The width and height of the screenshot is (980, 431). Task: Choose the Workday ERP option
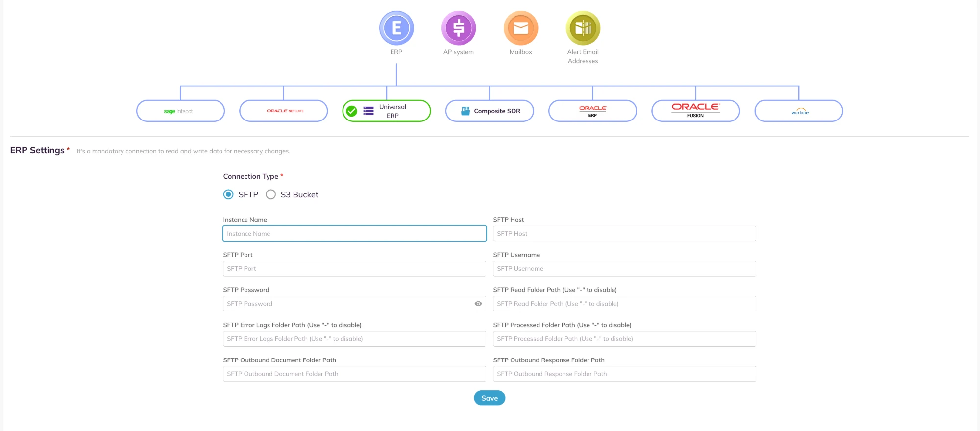tap(799, 111)
